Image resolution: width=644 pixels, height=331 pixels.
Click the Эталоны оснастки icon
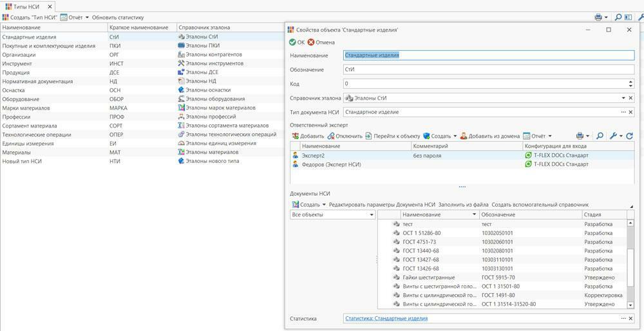click(182, 90)
